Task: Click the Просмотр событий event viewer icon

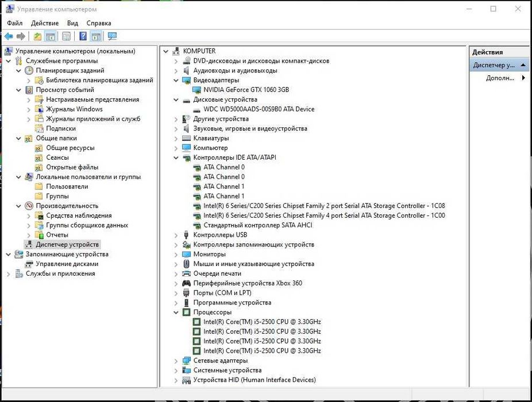Action: click(29, 90)
